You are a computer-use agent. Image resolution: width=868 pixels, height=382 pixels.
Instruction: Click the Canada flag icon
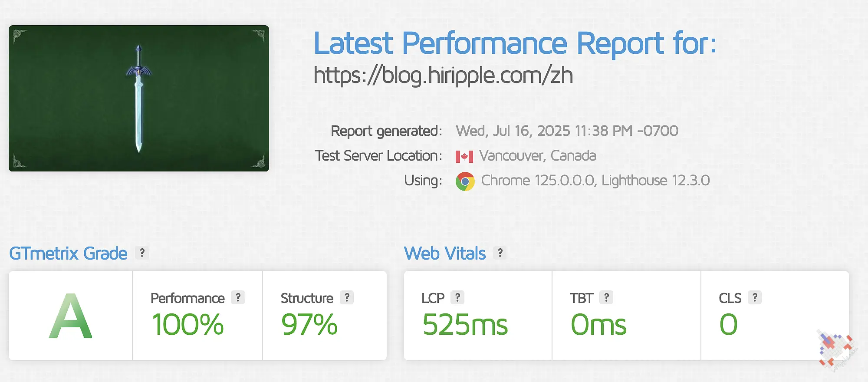(464, 156)
